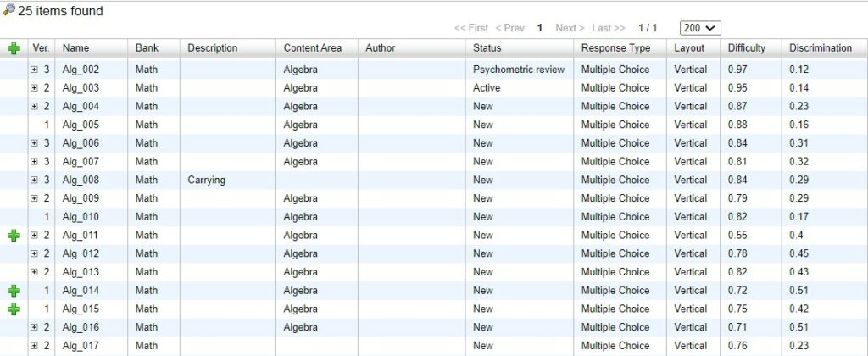Viewport: 868px width, 356px height.
Task: Click the 0.55 difficulty value for Alg_011
Action: coord(737,236)
